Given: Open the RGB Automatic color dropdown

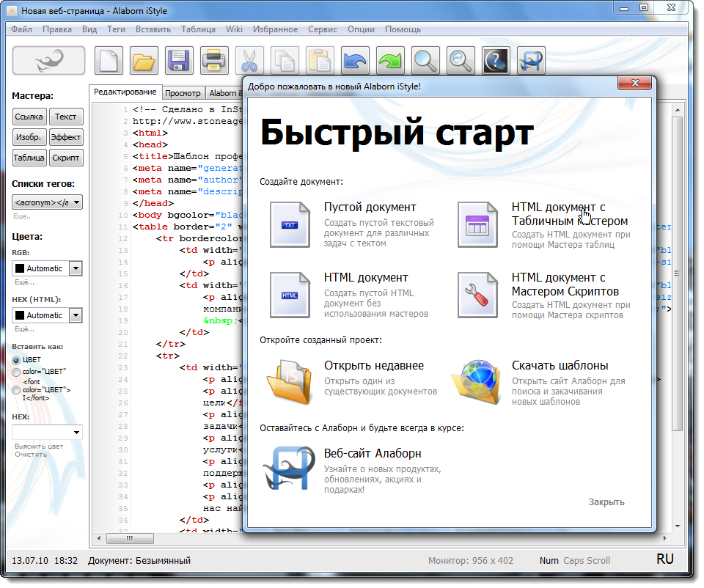Looking at the screenshot, I should point(76,268).
